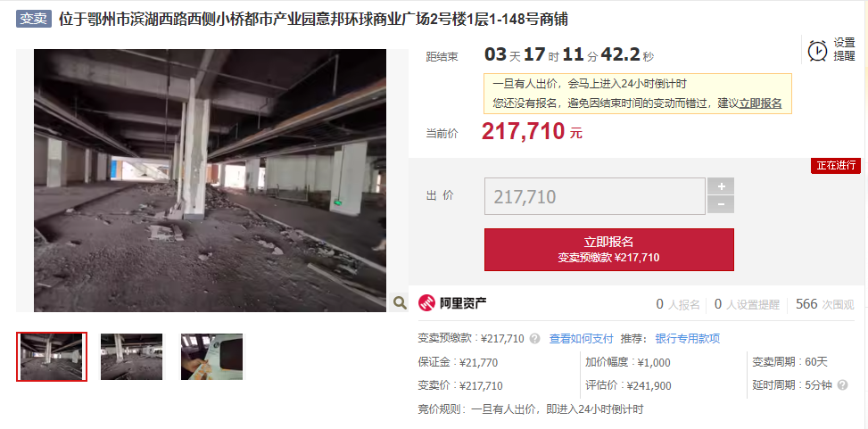Click the alarm clock reminder icon
The image size is (868, 429).
pos(818,50)
